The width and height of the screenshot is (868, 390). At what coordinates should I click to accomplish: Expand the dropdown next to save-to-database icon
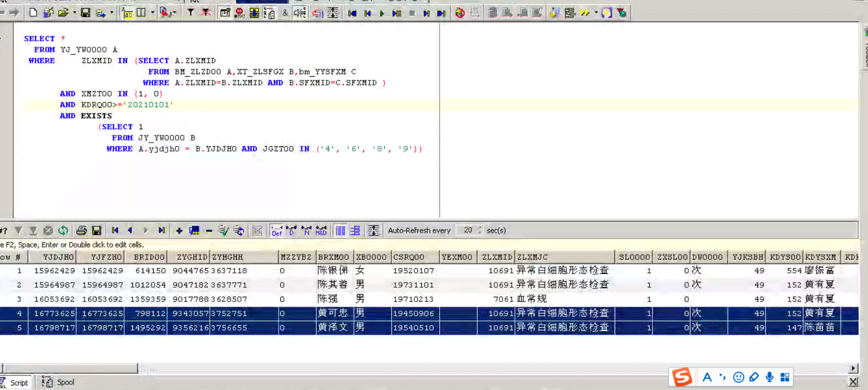(x=112, y=12)
